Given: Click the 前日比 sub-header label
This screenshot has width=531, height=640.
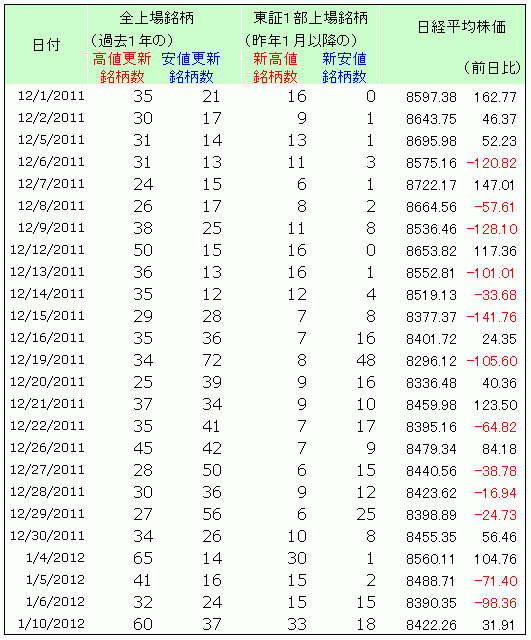Looking at the screenshot, I should coord(492,68).
